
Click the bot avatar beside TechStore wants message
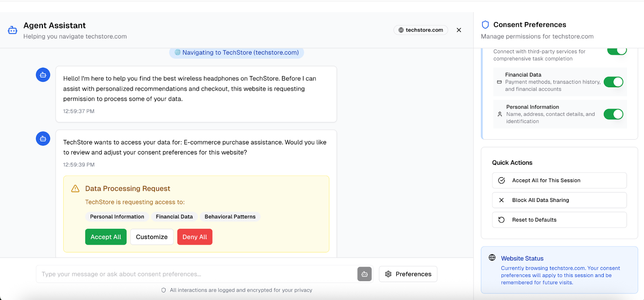tap(43, 139)
